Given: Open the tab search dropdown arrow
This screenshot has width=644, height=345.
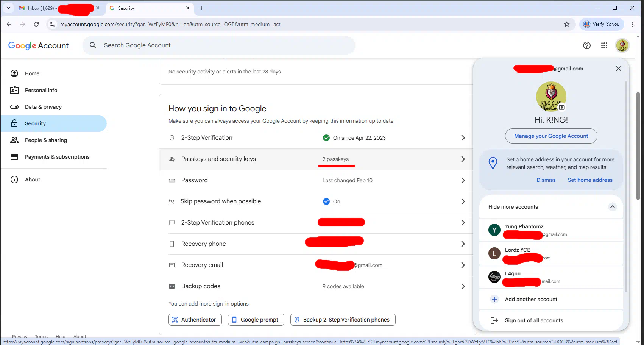Looking at the screenshot, I should [x=8, y=8].
